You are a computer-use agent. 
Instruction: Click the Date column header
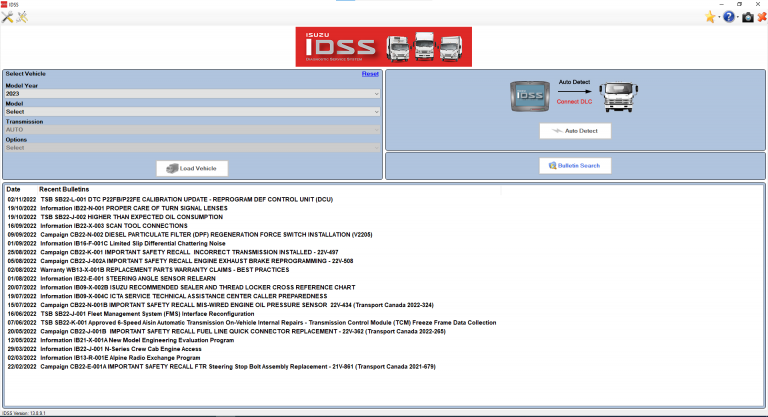coord(13,189)
